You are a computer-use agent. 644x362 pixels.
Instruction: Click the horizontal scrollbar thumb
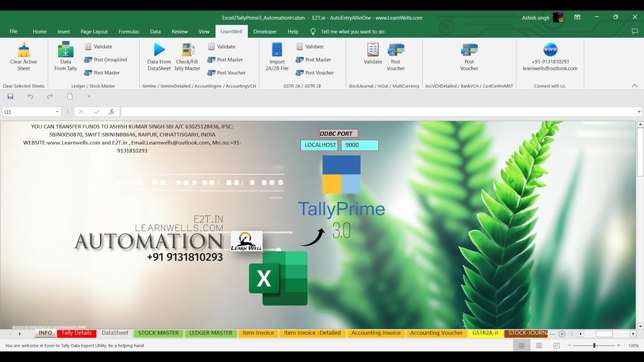click(x=604, y=334)
